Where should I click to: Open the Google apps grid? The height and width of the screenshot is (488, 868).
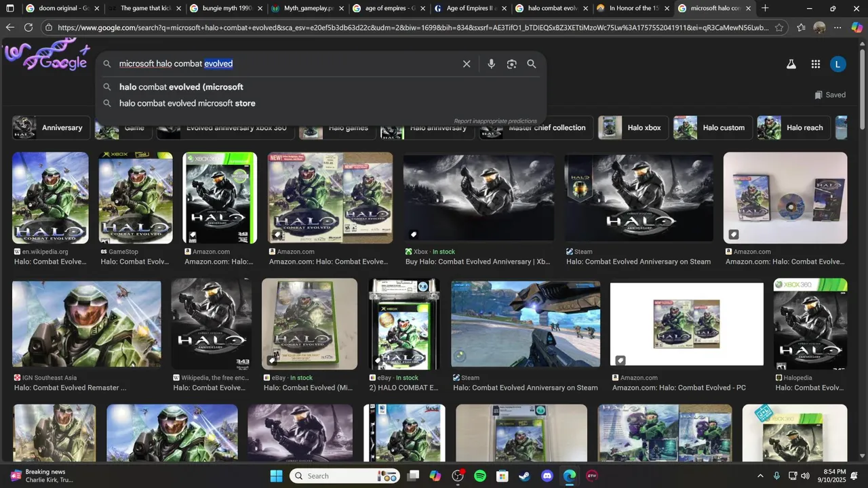tap(816, 64)
